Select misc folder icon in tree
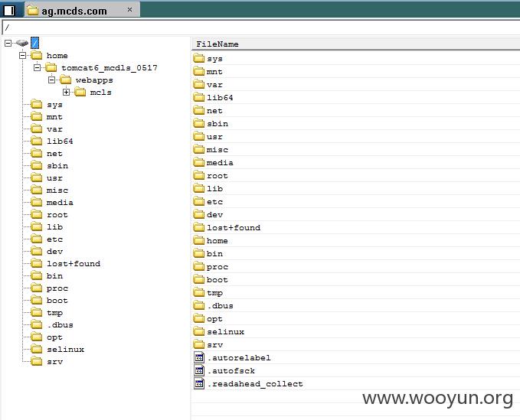The width and height of the screenshot is (520, 420). click(x=37, y=190)
